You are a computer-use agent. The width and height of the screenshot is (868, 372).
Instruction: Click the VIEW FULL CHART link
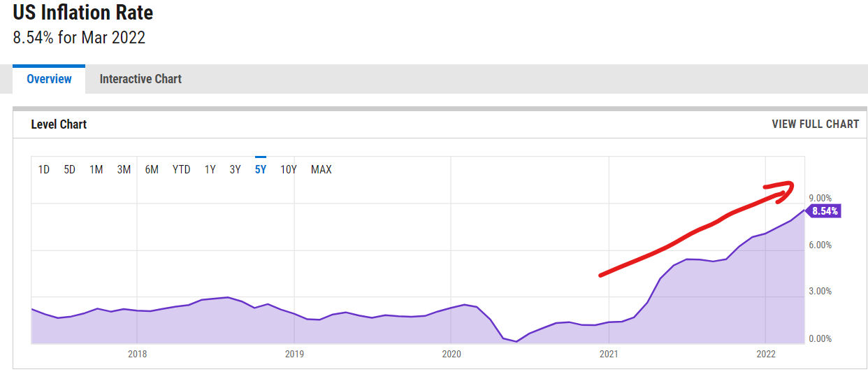[x=815, y=124]
